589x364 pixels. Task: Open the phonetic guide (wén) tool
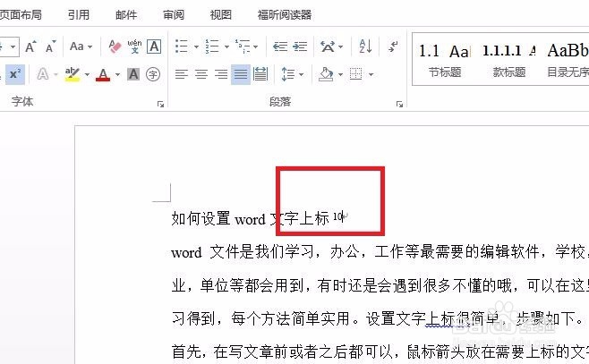(134, 47)
